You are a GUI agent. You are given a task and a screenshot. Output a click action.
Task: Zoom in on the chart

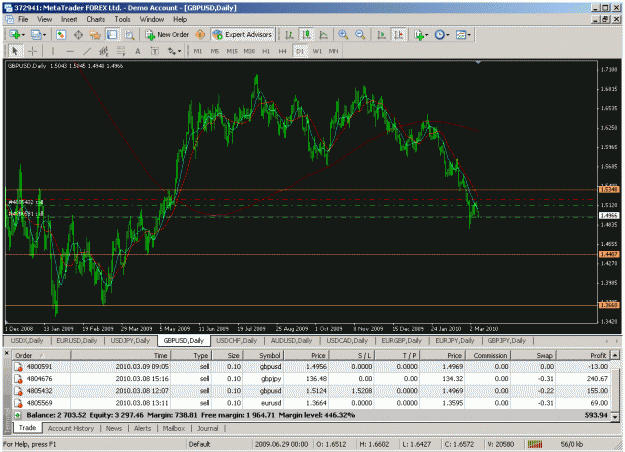[x=343, y=35]
